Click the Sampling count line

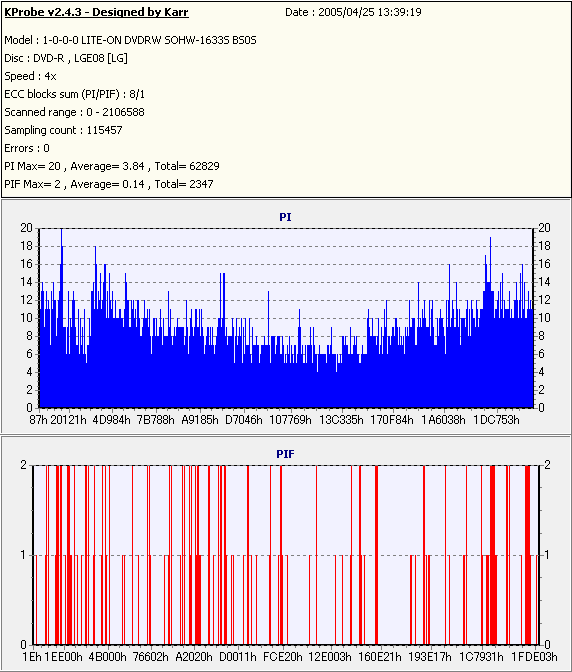tap(63, 130)
